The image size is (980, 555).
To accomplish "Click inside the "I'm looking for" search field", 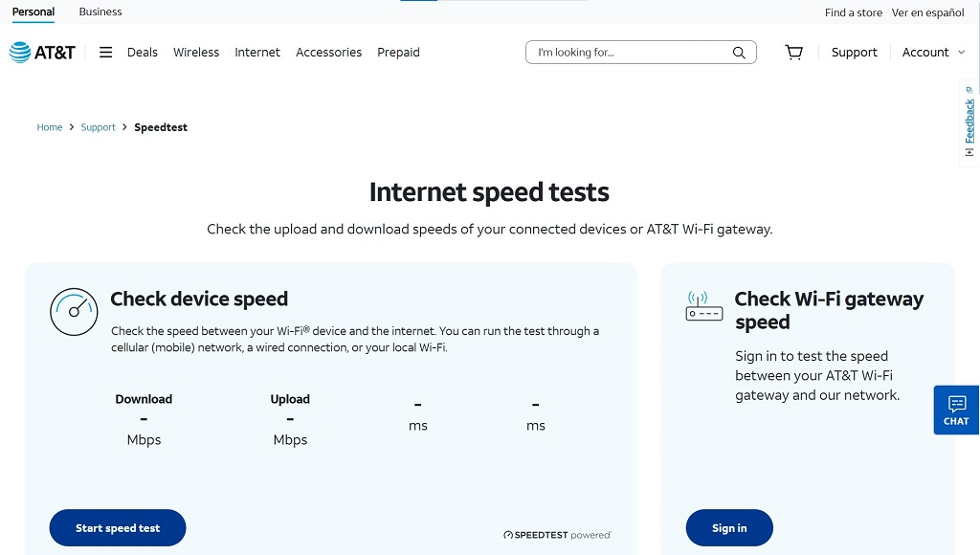I will point(627,53).
